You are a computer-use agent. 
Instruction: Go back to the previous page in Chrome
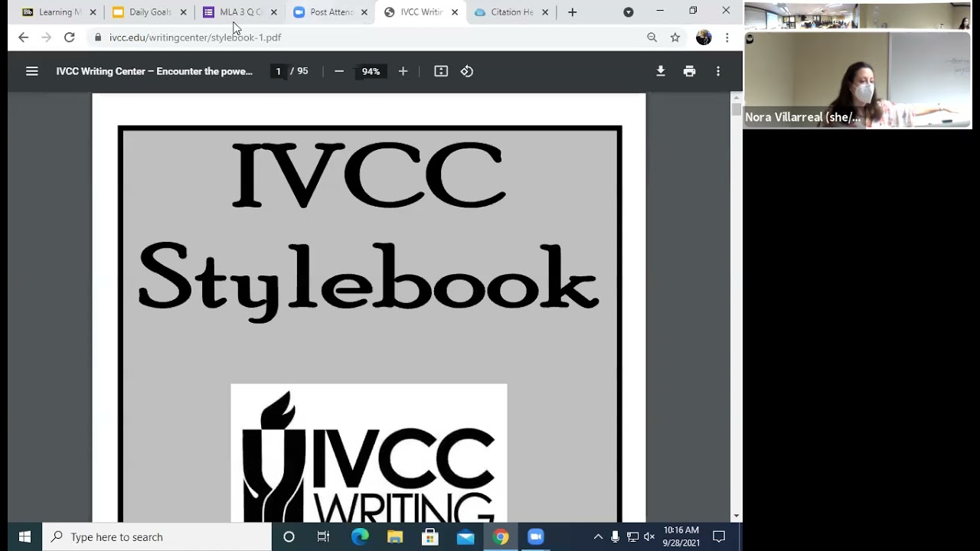point(23,37)
